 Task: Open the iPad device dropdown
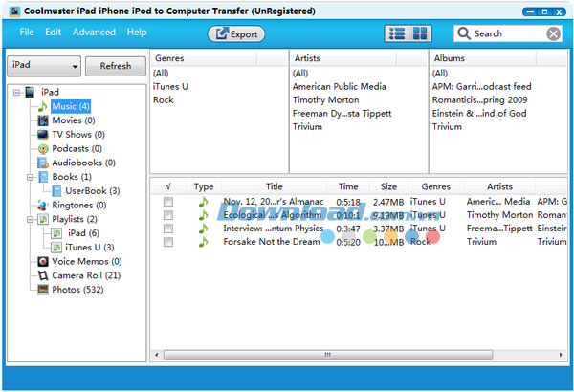(x=43, y=66)
